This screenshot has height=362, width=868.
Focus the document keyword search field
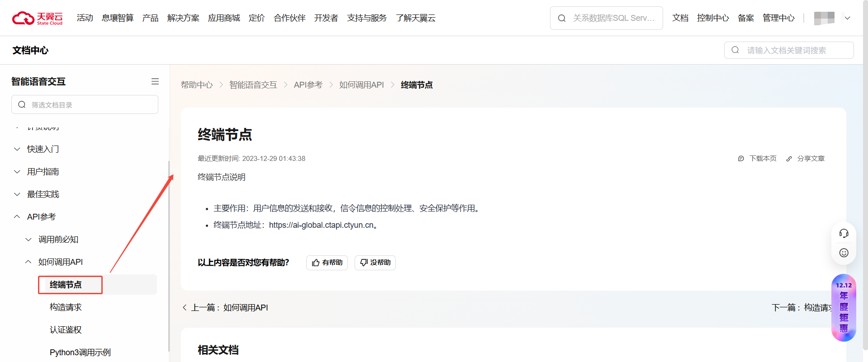(789, 50)
